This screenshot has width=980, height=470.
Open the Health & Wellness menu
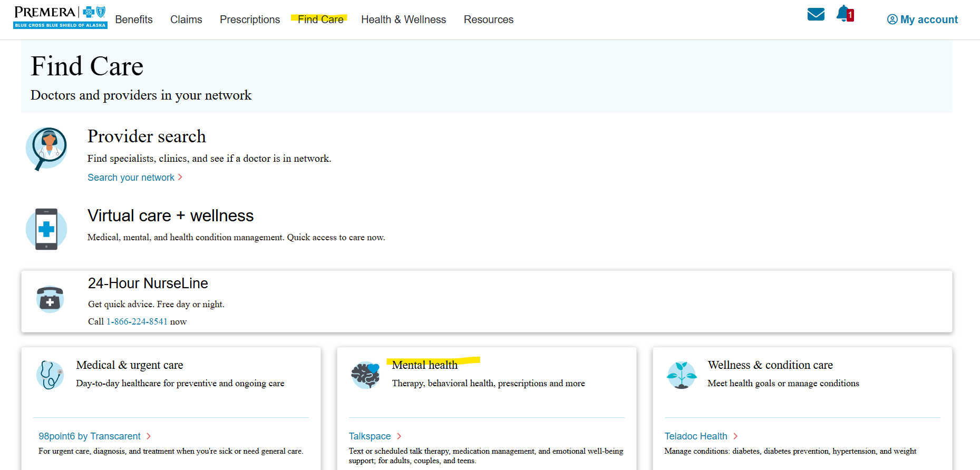tap(403, 19)
